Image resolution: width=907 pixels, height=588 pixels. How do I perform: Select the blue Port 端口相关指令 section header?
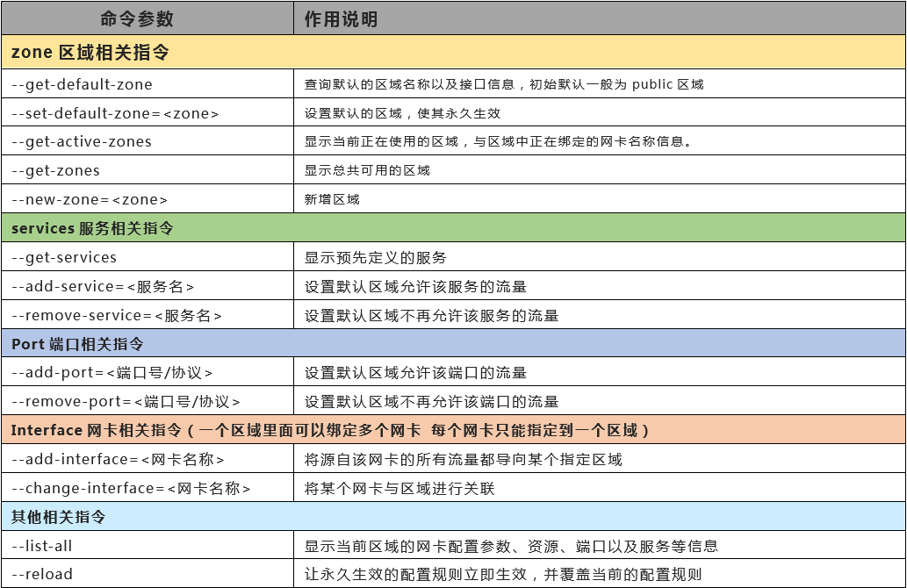click(x=453, y=344)
